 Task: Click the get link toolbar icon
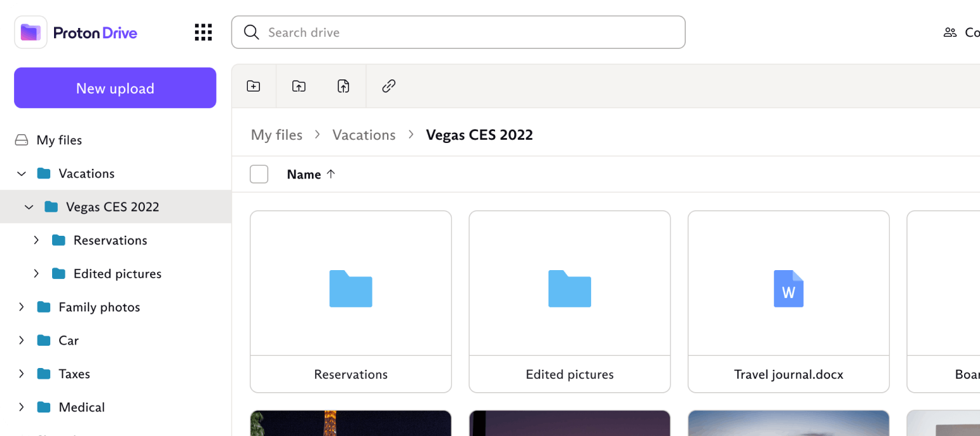(x=389, y=86)
